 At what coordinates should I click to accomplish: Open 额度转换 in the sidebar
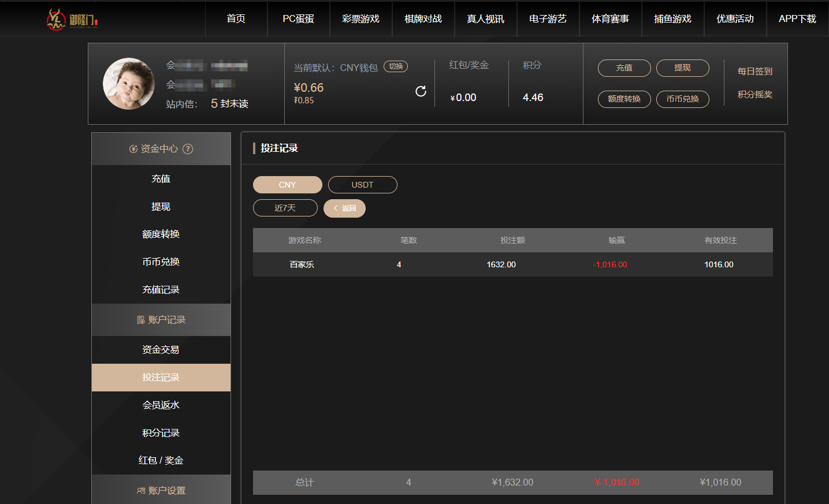tap(161, 234)
